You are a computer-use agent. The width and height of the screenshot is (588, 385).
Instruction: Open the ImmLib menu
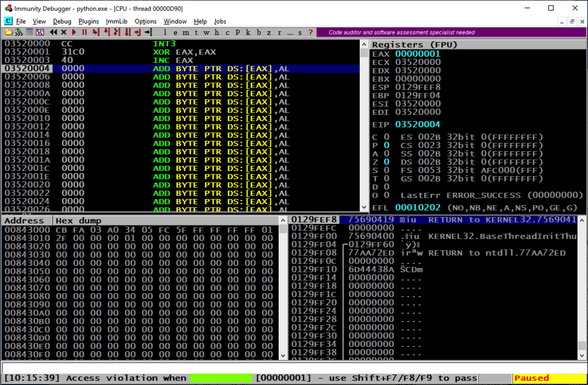click(x=116, y=21)
